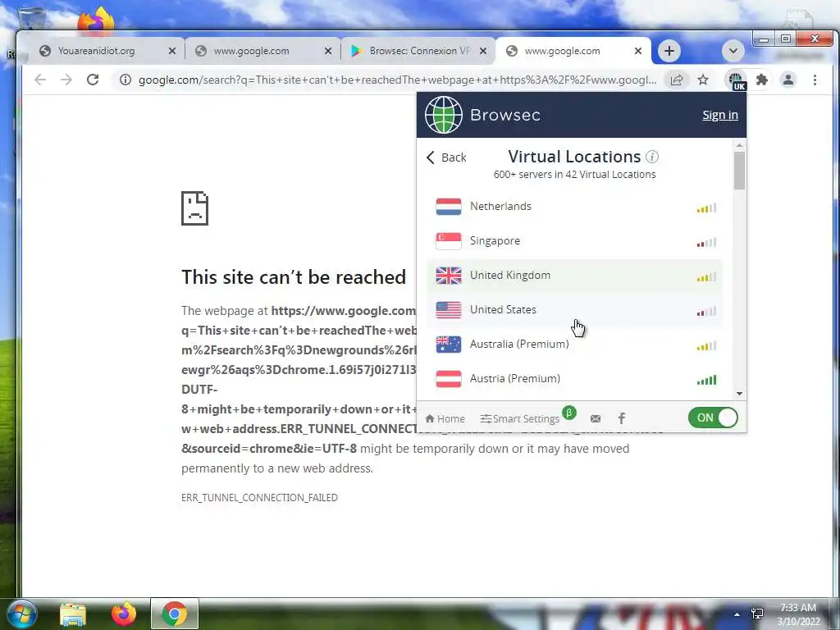Click the network icon in system tray
The width and height of the screenshot is (840, 630).
pos(757,614)
